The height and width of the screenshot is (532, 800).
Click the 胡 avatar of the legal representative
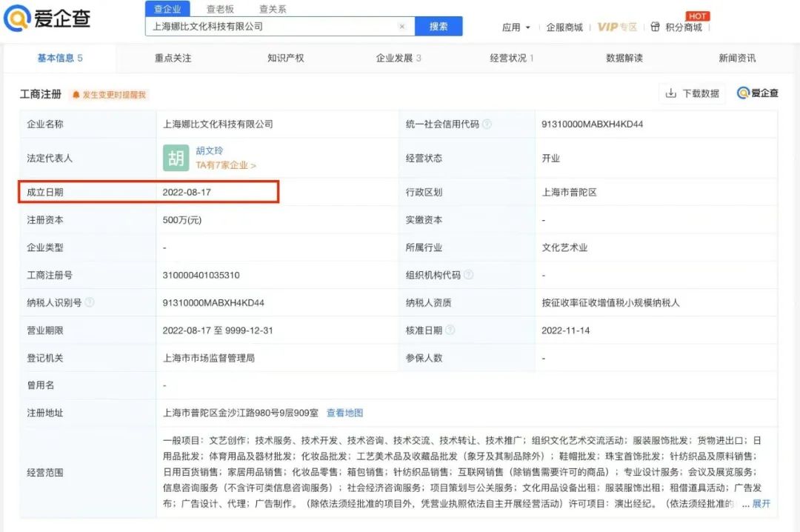(175, 158)
